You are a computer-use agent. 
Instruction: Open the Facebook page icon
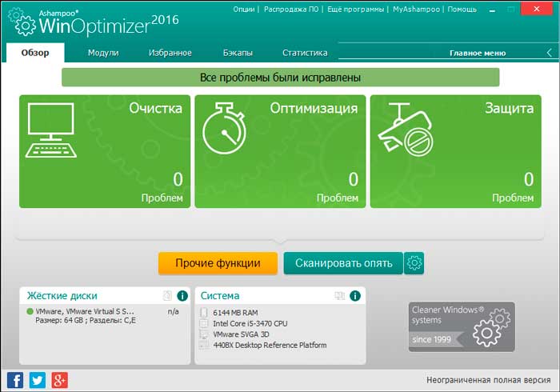[15, 380]
